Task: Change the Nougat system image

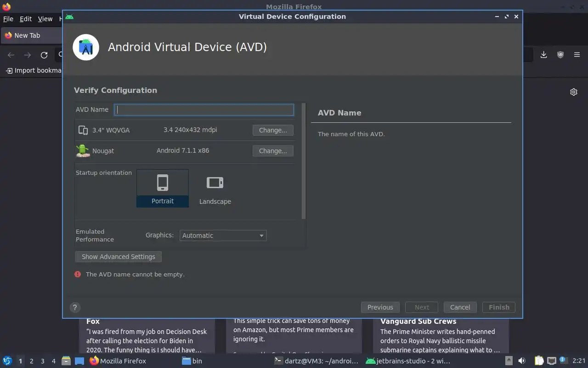Action: [273, 151]
